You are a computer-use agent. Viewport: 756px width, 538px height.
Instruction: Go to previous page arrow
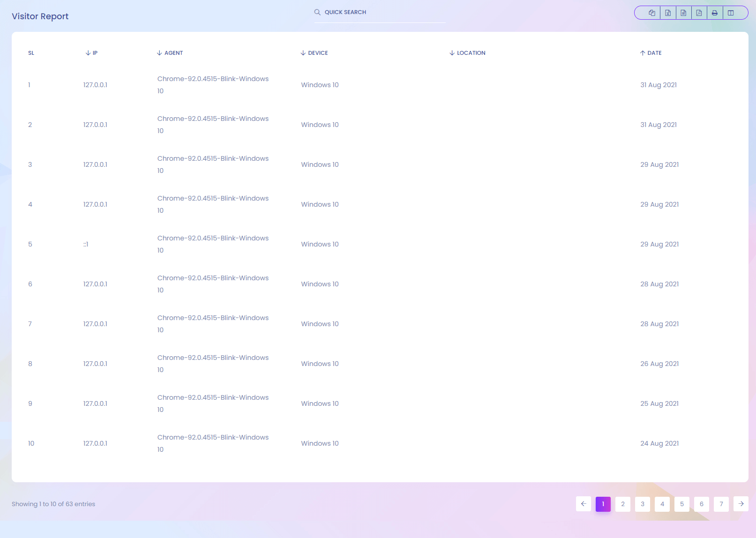tap(584, 504)
